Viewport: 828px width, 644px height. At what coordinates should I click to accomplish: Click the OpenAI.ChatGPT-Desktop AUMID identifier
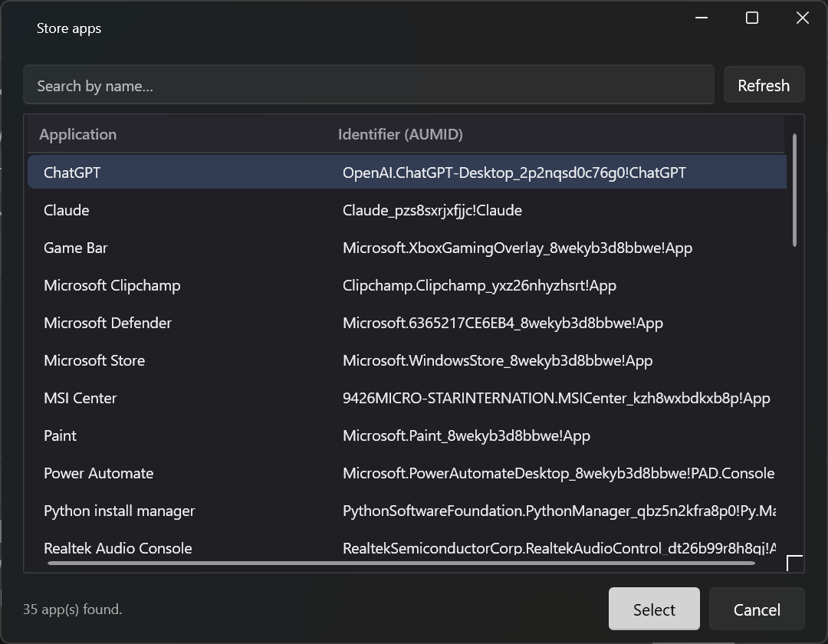pos(514,172)
